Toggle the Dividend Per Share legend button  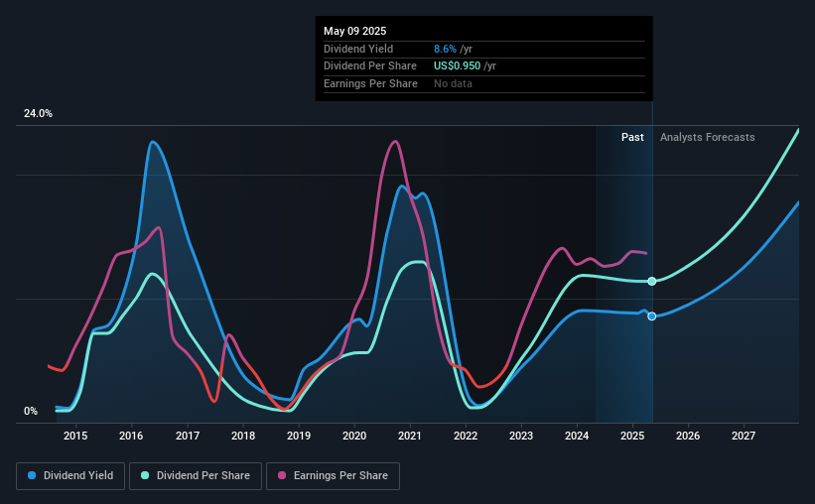tap(196, 476)
